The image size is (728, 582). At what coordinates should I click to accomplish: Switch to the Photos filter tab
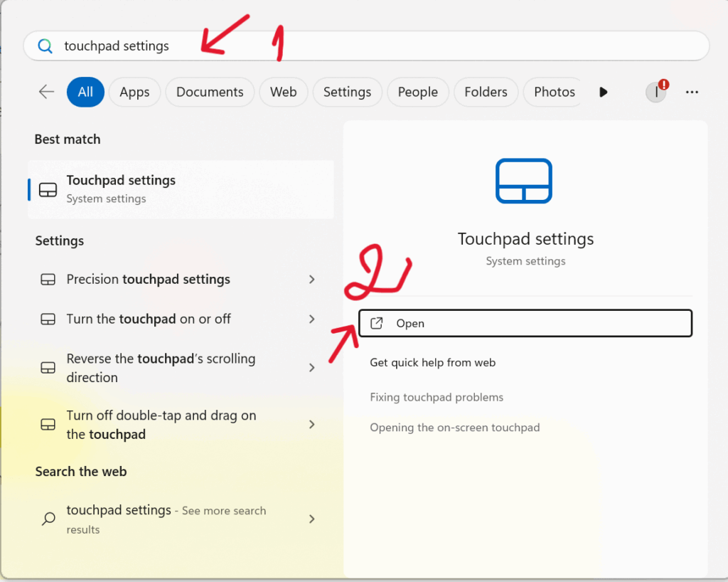pyautogui.click(x=552, y=92)
